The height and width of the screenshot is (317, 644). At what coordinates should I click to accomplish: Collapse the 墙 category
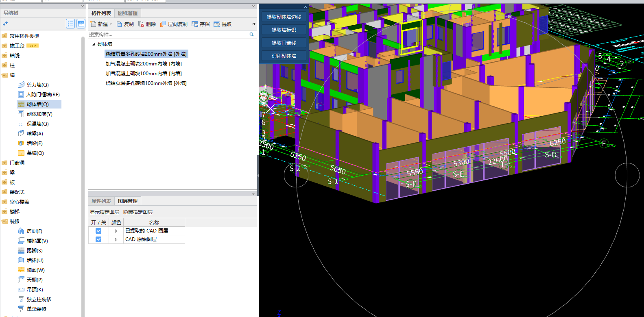pos(4,75)
